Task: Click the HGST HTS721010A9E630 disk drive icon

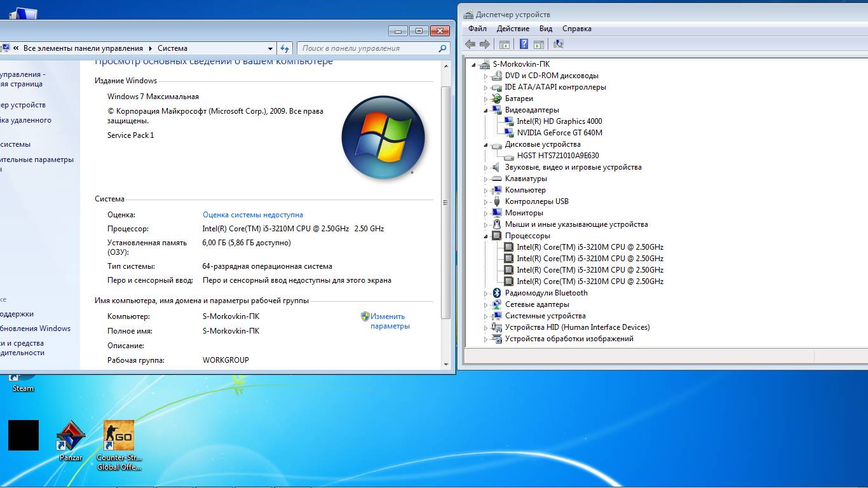Action: (508, 156)
